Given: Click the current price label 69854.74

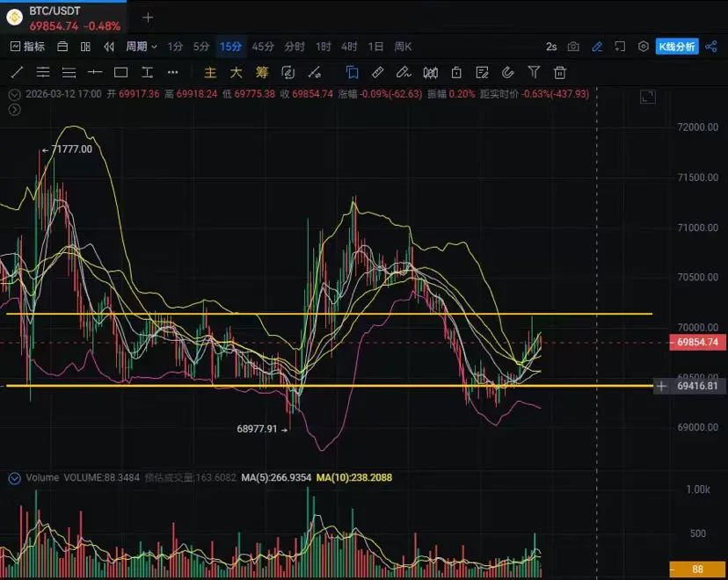Looking at the screenshot, I should [698, 343].
